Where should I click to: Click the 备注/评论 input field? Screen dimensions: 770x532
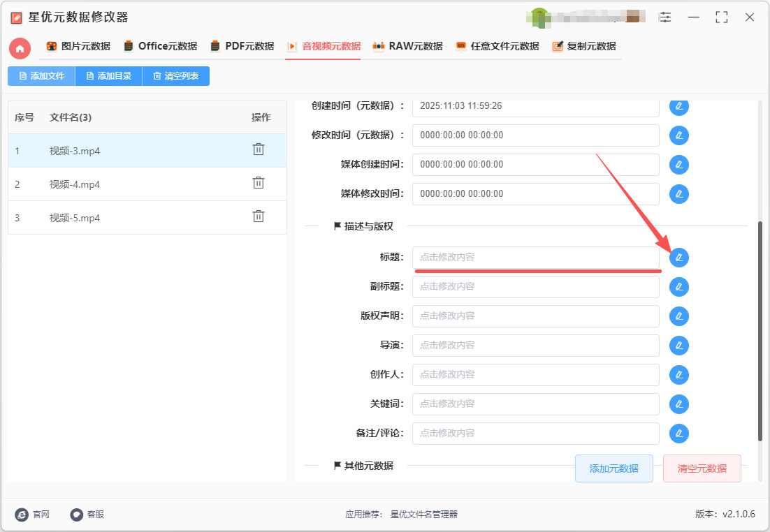tap(536, 434)
